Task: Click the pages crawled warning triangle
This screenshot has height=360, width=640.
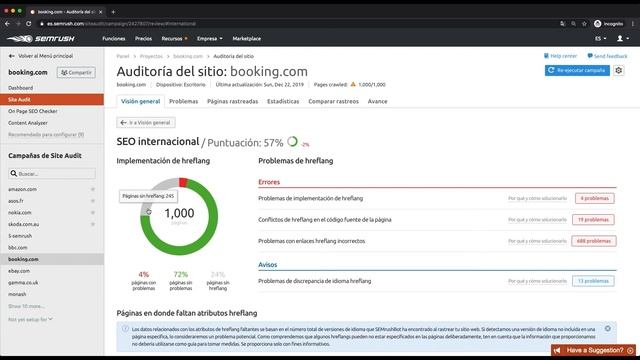Action: pyautogui.click(x=353, y=84)
